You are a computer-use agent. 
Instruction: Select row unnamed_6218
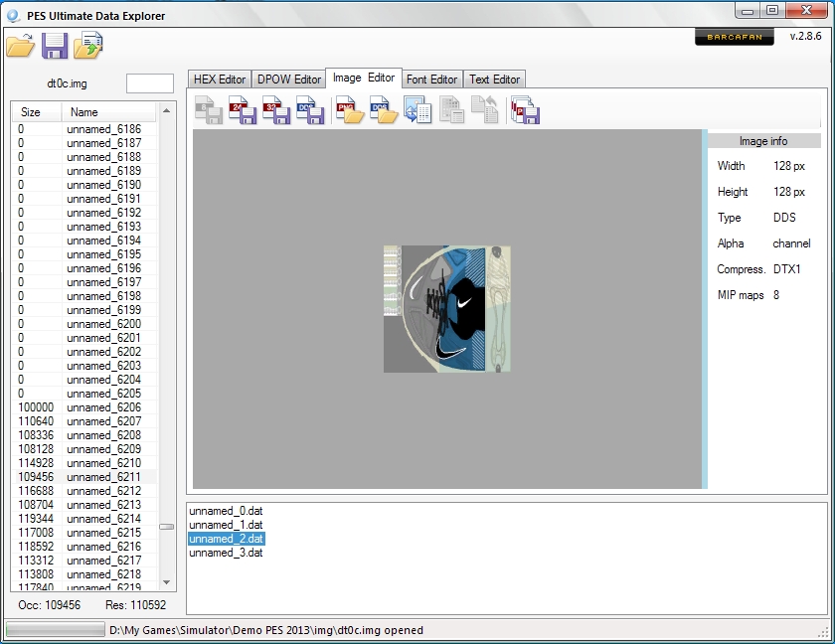coord(84,574)
